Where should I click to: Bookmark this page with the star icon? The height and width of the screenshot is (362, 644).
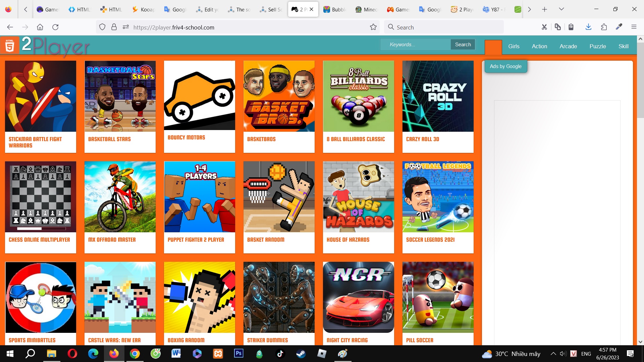[x=373, y=27]
